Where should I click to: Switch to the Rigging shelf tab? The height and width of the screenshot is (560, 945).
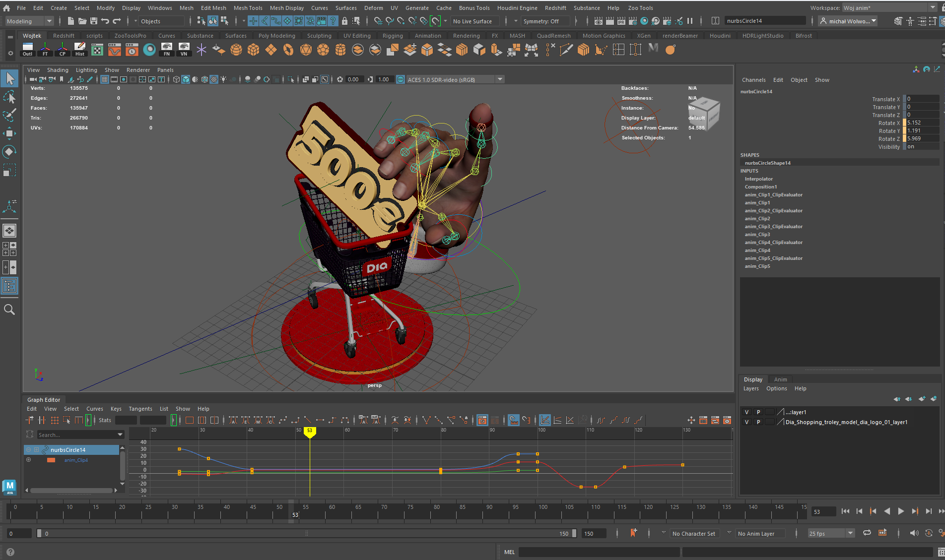pos(392,35)
